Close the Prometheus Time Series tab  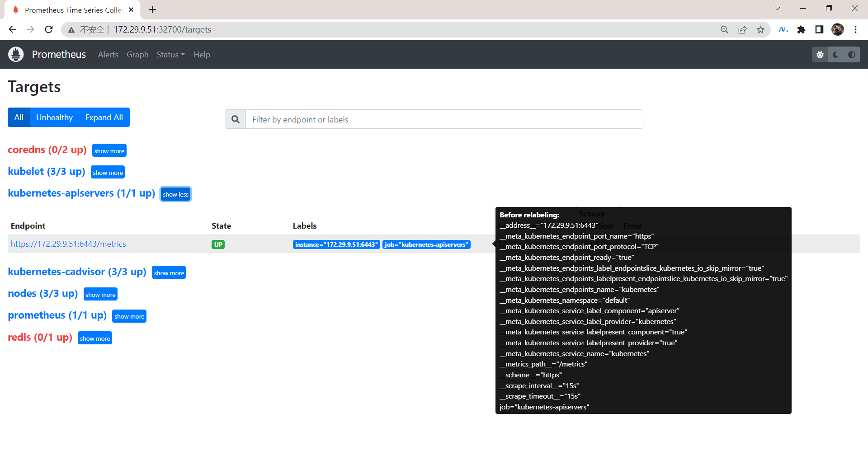click(131, 9)
